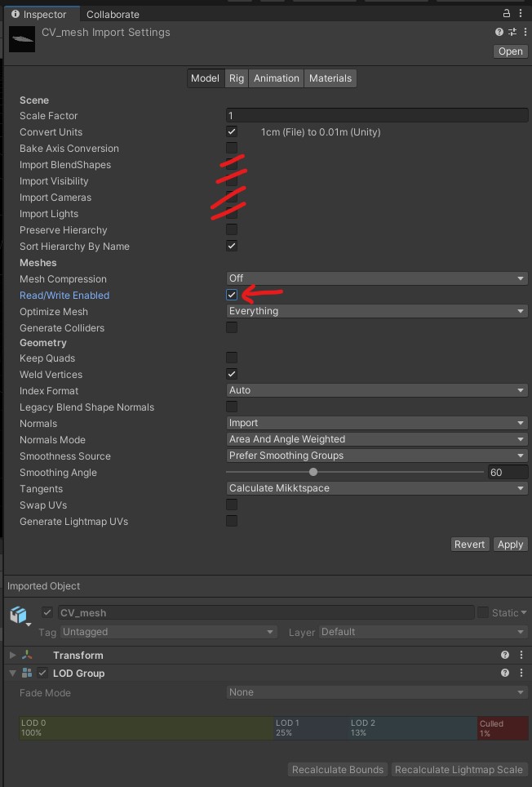Open the import settings help icon
This screenshot has height=787, width=532.
coord(499,33)
